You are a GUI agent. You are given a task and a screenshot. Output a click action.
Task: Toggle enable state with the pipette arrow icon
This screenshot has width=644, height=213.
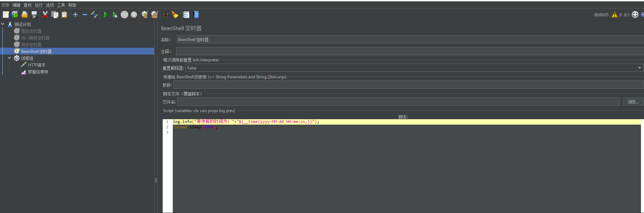click(94, 15)
